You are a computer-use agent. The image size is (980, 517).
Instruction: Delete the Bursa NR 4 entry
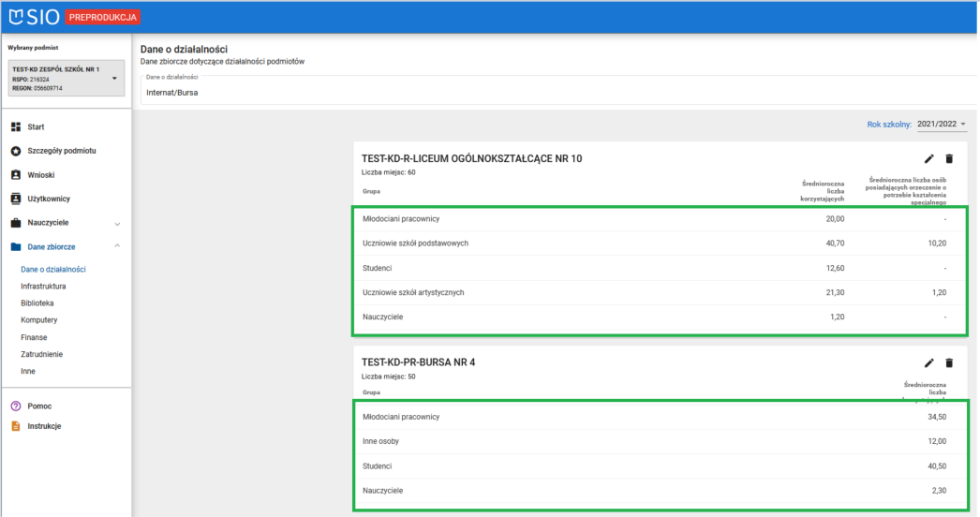949,362
